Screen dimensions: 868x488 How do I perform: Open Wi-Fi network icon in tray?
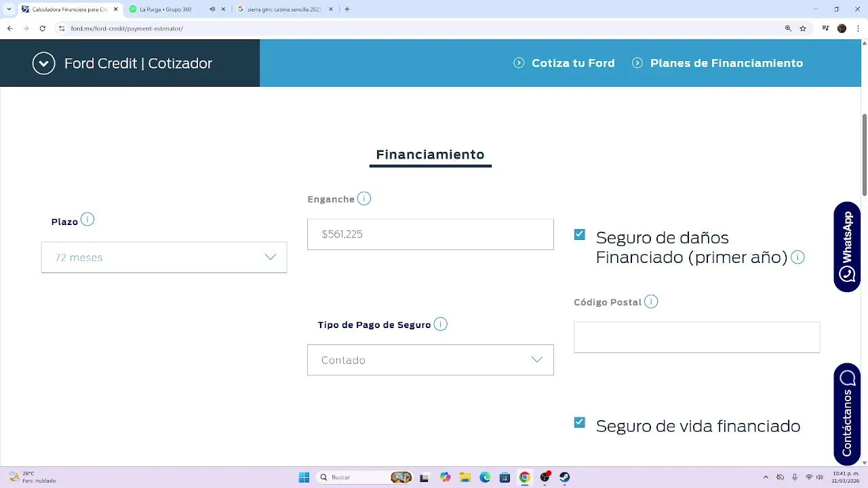[x=808, y=477]
